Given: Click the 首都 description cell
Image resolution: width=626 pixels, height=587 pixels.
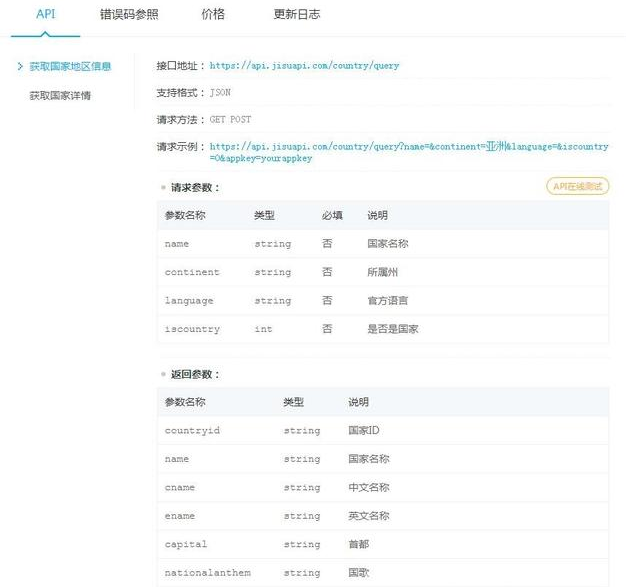Looking at the screenshot, I should [x=359, y=544].
